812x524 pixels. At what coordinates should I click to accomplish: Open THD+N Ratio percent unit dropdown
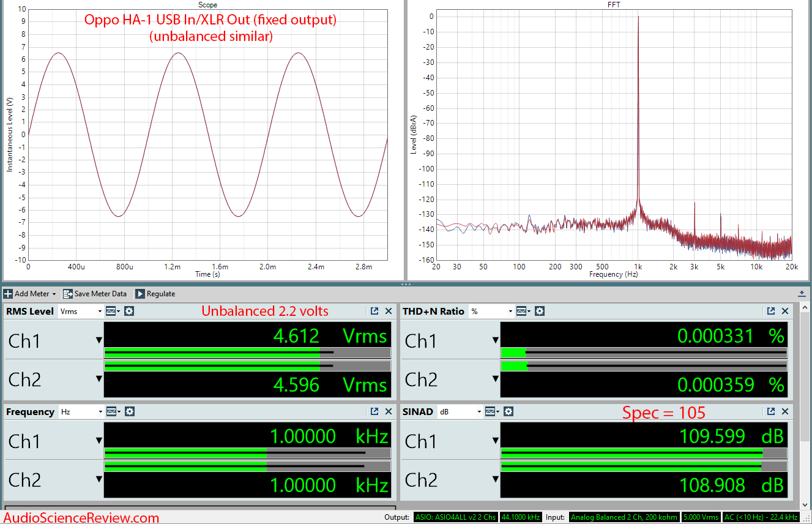491,311
